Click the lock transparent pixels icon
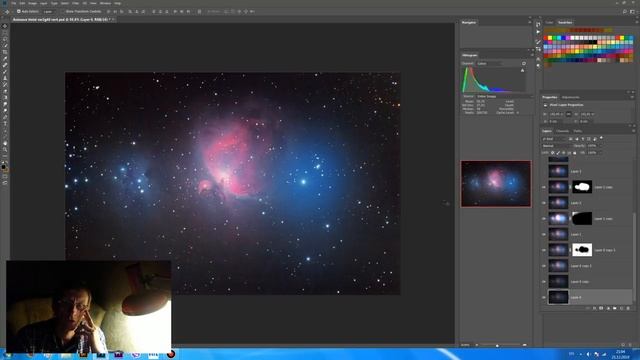This screenshot has height=360, width=640. [x=553, y=153]
